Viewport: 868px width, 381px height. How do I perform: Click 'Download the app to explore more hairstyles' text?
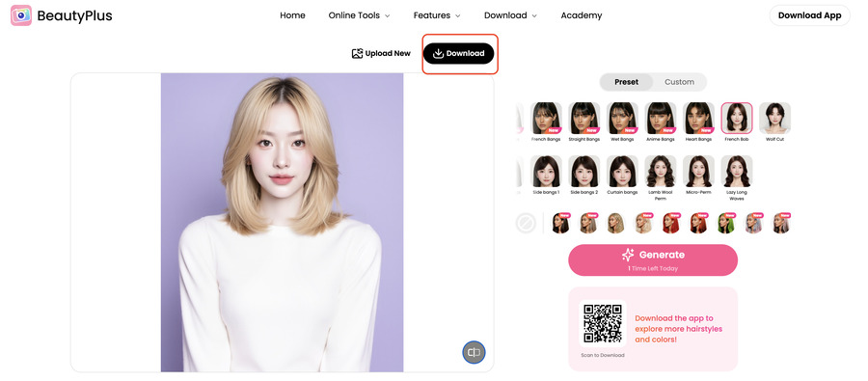pos(679,328)
